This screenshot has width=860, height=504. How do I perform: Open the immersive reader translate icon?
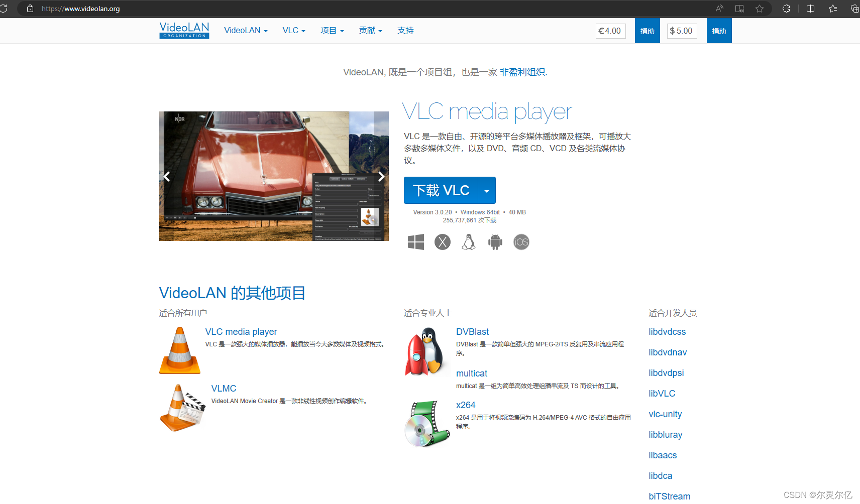739,9
